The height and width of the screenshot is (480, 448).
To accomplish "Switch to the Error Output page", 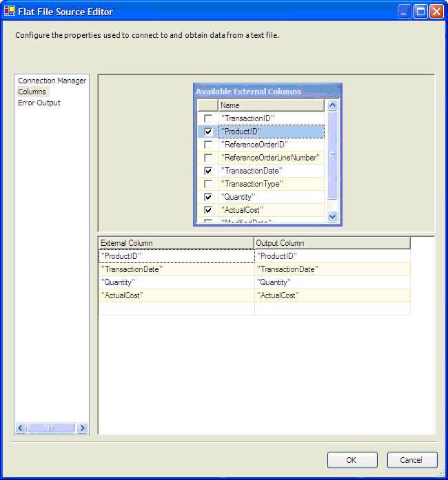I will (x=39, y=103).
